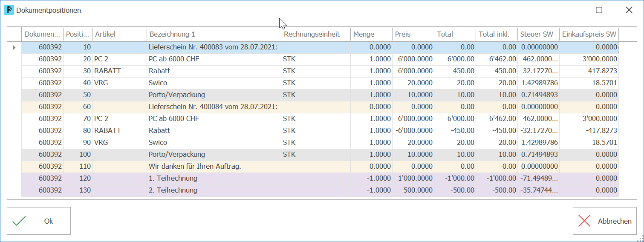Click the row indicator arrow of position 10

pos(14,47)
